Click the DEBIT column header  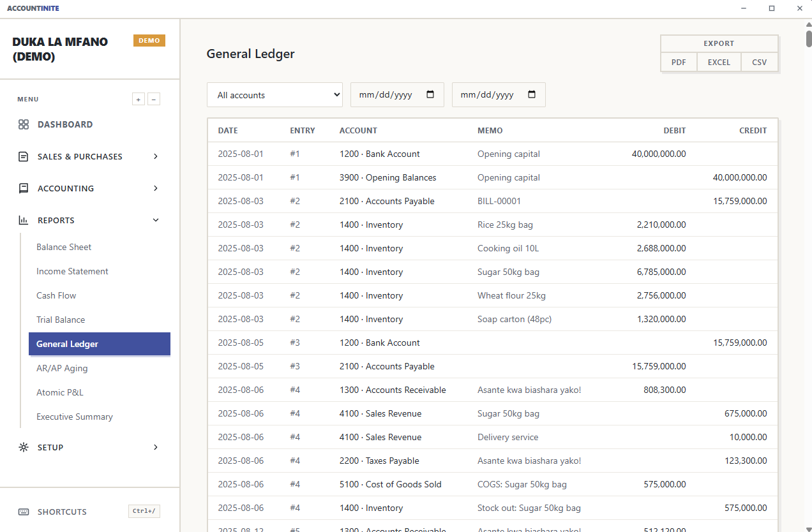click(675, 130)
